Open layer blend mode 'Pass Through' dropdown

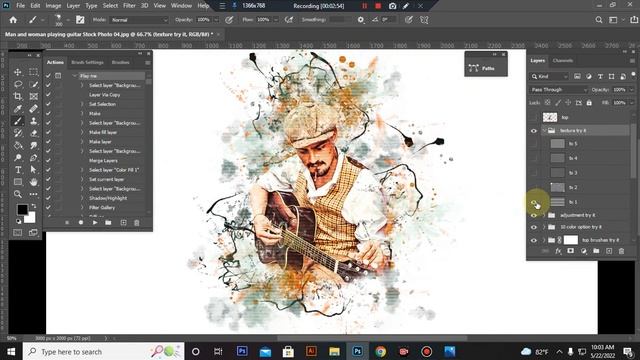(x=558, y=90)
